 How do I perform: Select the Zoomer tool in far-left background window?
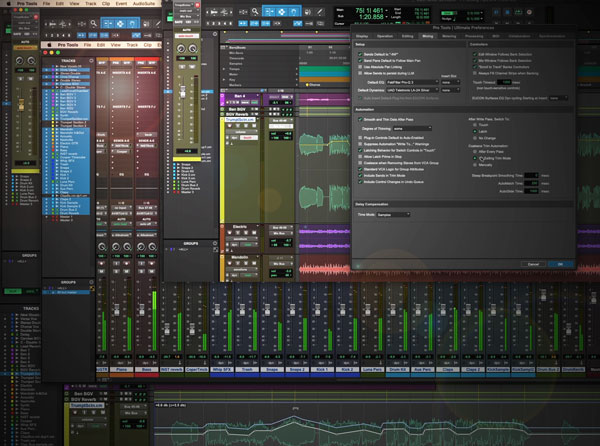point(93,24)
